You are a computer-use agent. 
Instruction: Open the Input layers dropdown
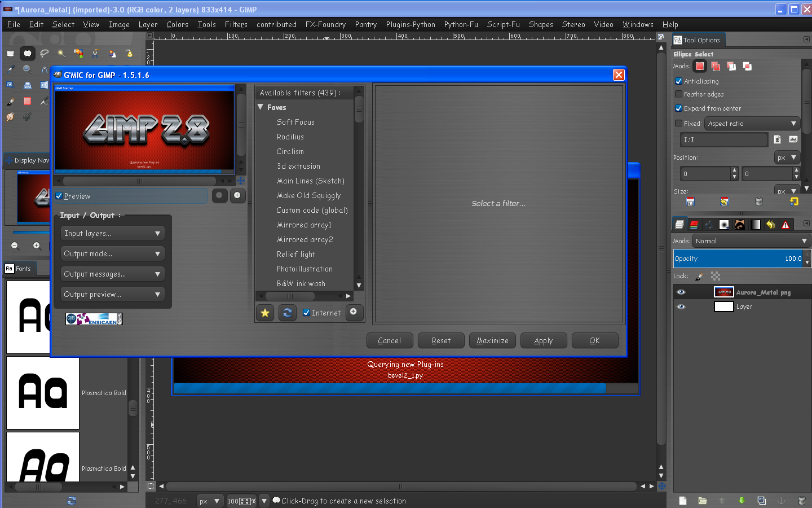click(x=113, y=233)
